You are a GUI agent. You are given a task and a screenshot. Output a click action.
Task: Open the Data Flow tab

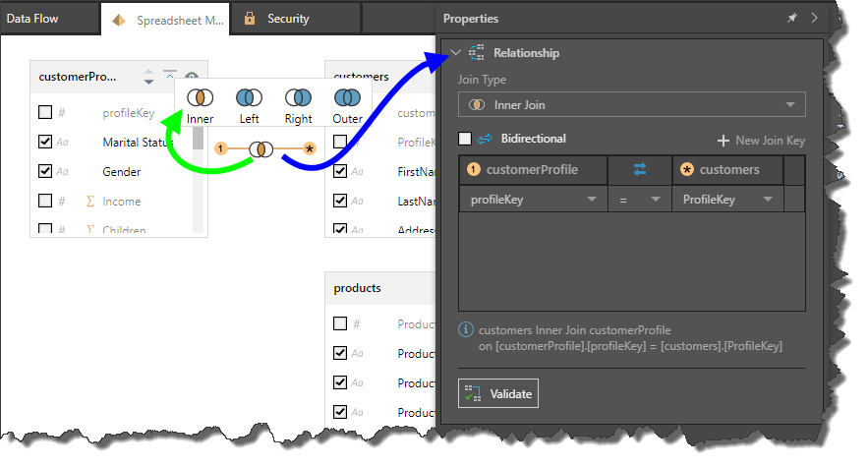(31, 19)
